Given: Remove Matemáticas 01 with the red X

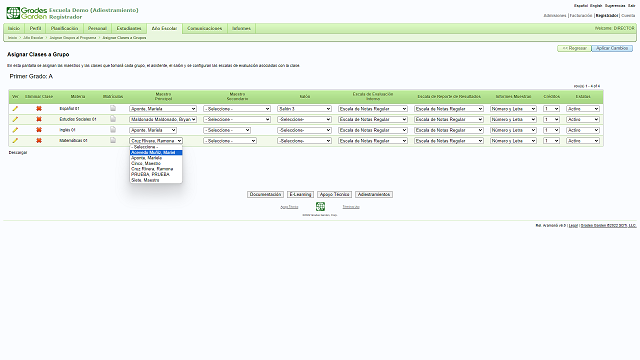Looking at the screenshot, I should (x=39, y=140).
